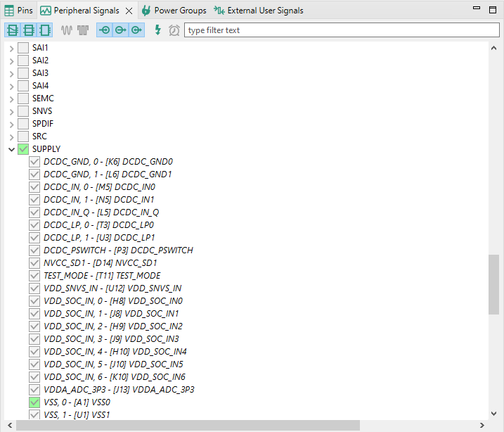
Task: Open the External User Signals tab
Action: click(259, 11)
